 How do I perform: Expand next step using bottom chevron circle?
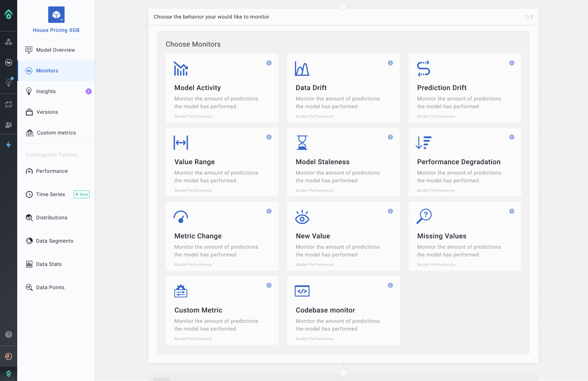344,372
